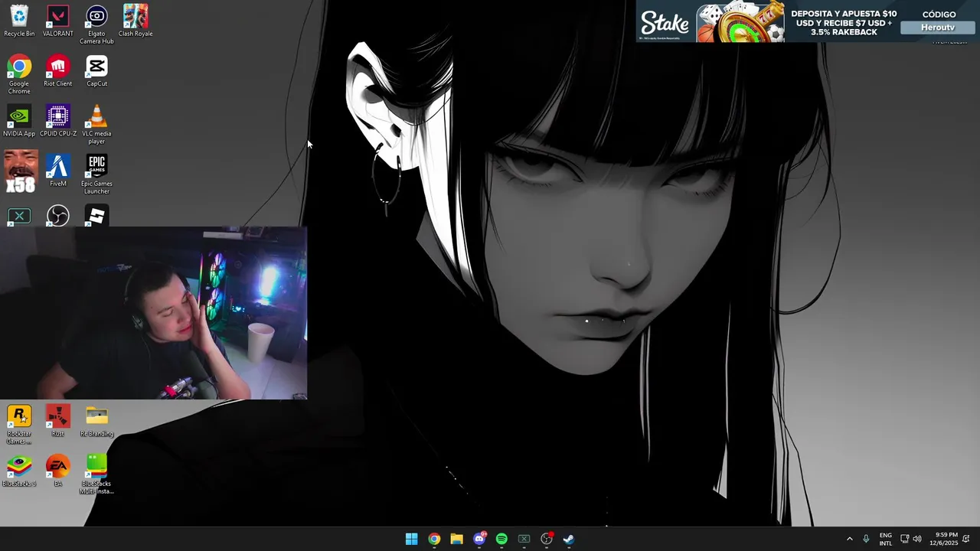Switch to Chrome in the taskbar
Viewport: 980px width, 551px height.
(x=434, y=539)
